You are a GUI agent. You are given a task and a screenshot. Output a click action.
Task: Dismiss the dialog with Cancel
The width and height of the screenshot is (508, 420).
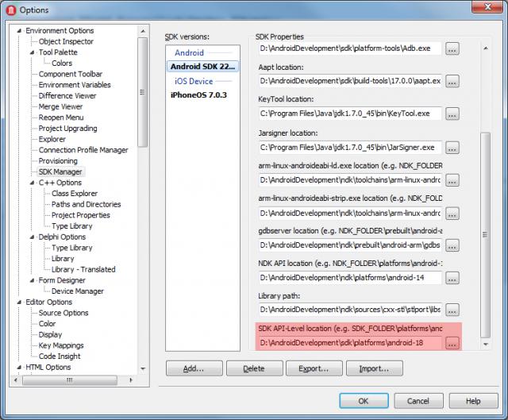pos(418,401)
